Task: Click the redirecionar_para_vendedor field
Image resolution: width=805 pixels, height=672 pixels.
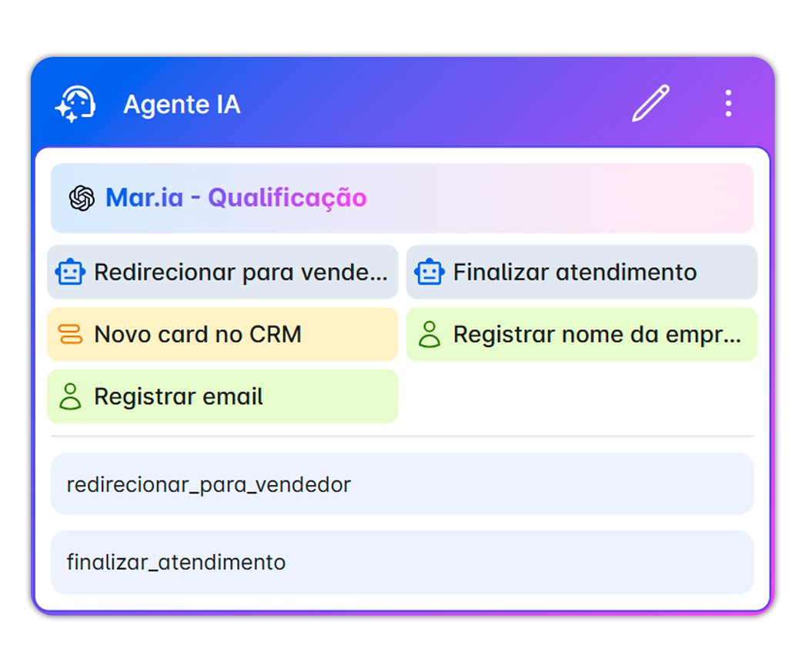Action: click(402, 484)
